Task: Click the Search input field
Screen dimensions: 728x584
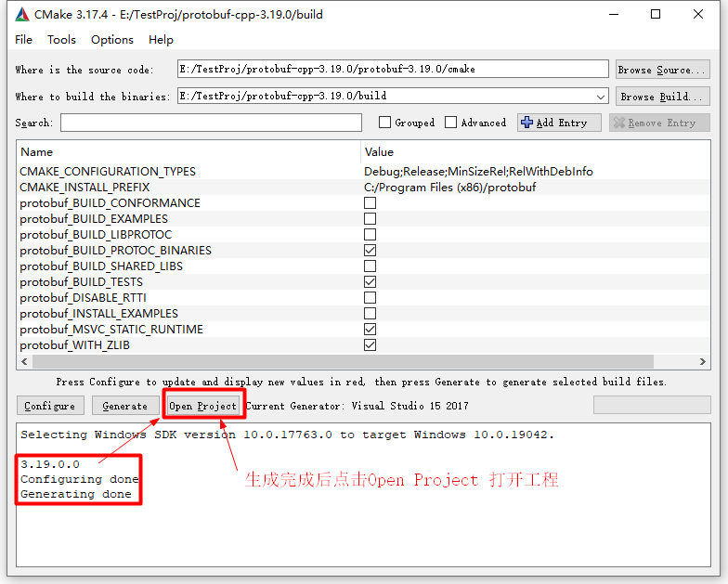Action: (212, 123)
